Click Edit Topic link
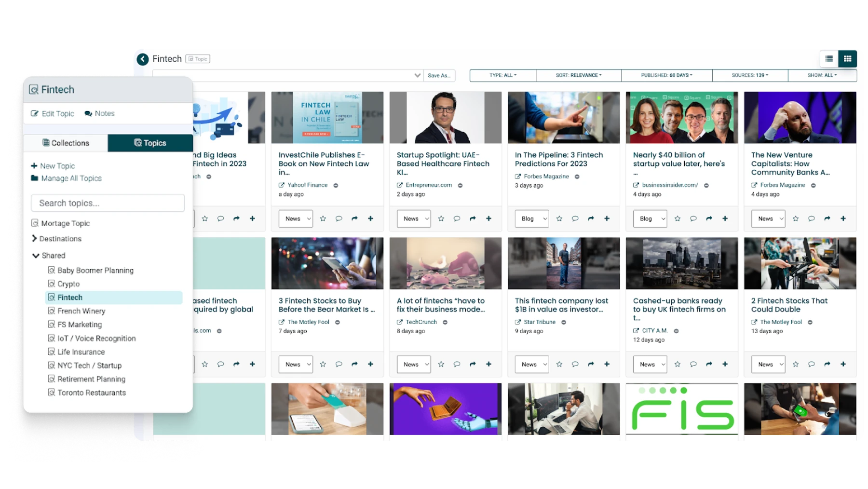Screen dimensions: 868x489 point(53,113)
